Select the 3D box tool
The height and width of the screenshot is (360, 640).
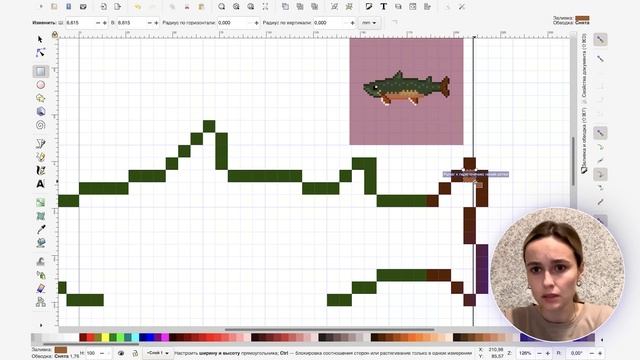point(40,111)
